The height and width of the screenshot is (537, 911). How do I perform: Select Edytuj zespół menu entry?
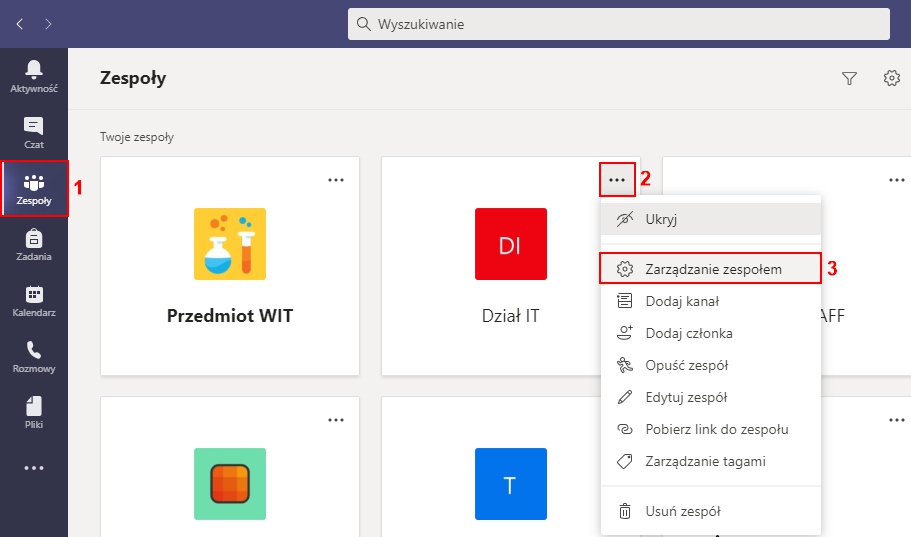[711, 397]
